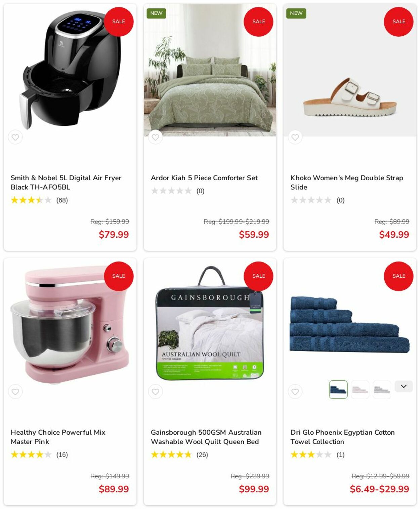Click heart icon on Khoko Women's Slide
Image resolution: width=420 pixels, height=509 pixels.
click(x=295, y=137)
